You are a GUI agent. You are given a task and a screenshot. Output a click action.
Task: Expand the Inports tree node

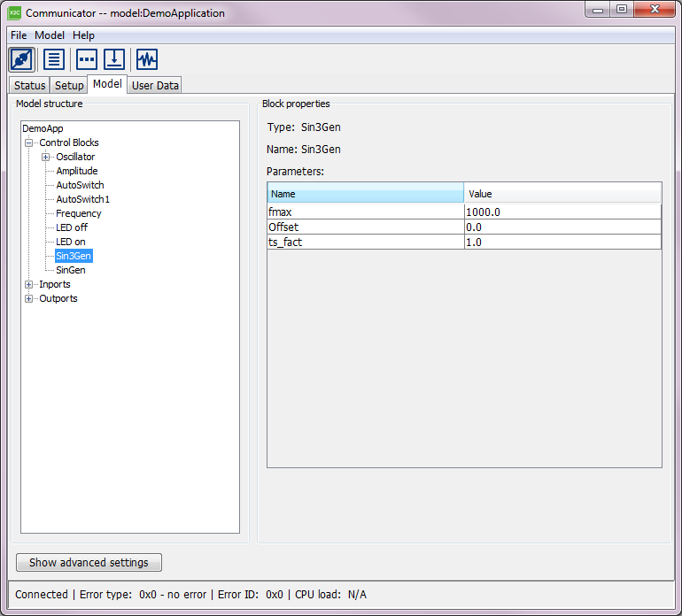29,284
